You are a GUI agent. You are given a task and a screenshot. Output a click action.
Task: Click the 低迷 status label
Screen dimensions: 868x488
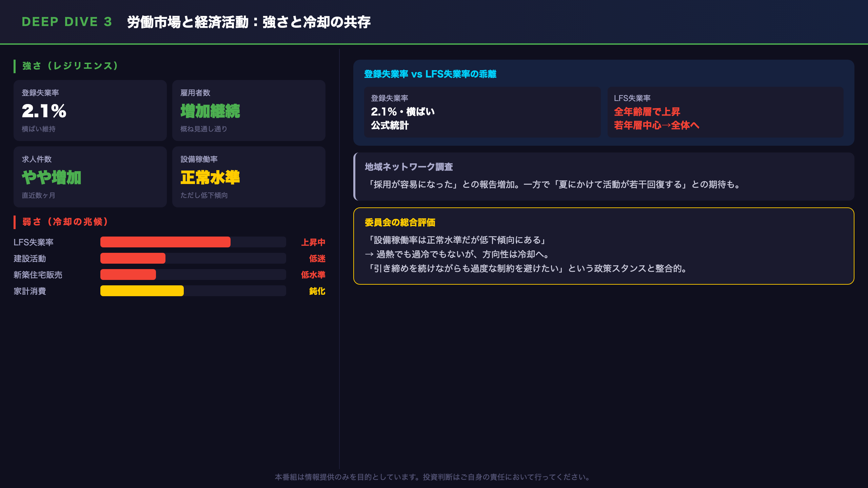click(317, 259)
